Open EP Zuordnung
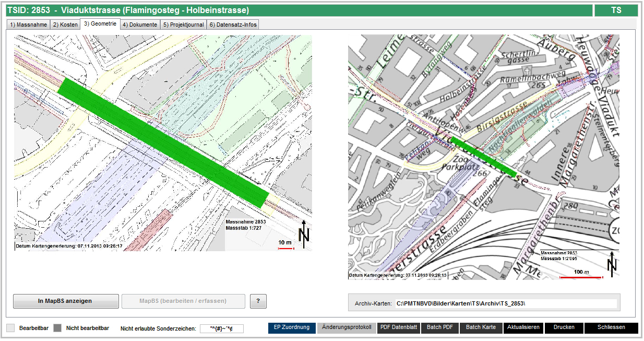The height and width of the screenshot is (341, 644). click(292, 328)
